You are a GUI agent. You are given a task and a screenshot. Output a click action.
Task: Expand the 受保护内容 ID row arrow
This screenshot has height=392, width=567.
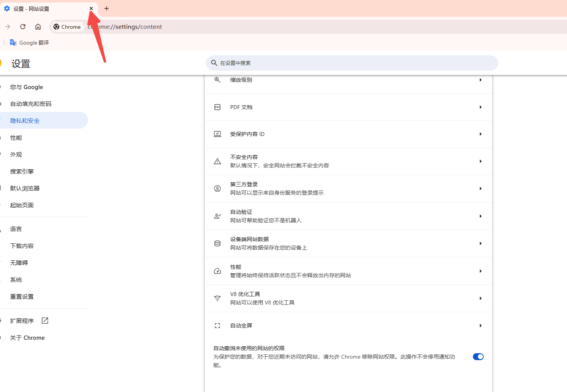click(481, 134)
